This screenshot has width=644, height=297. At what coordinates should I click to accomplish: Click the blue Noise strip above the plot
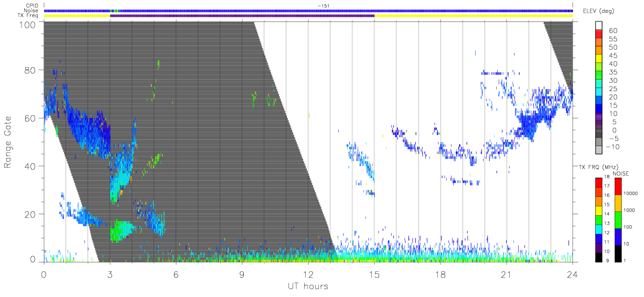click(x=308, y=10)
